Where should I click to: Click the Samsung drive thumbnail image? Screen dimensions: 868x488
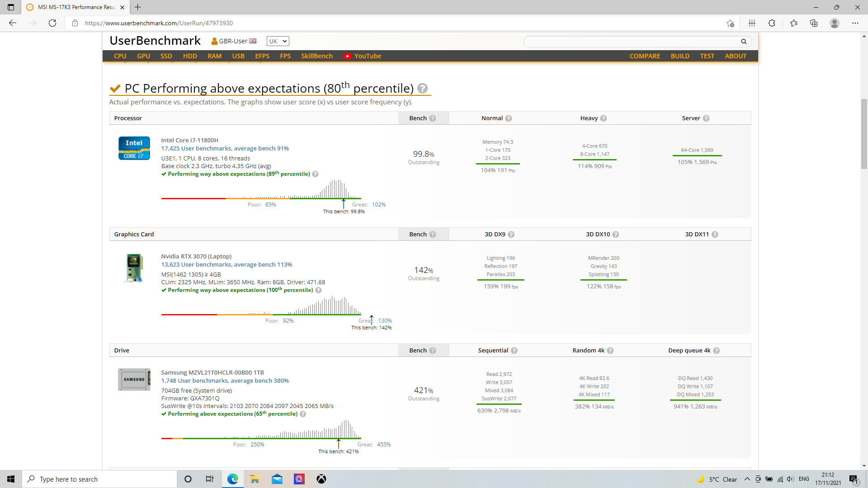pos(134,380)
